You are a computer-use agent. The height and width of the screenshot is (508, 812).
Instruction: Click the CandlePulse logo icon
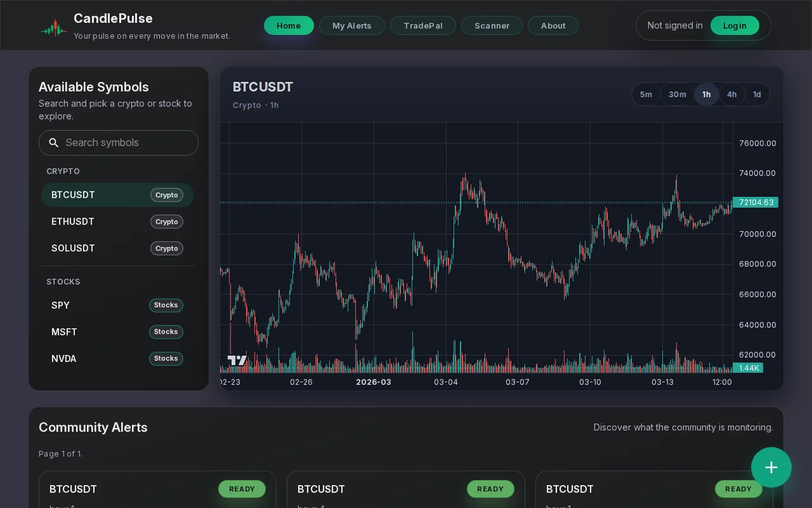click(54, 27)
